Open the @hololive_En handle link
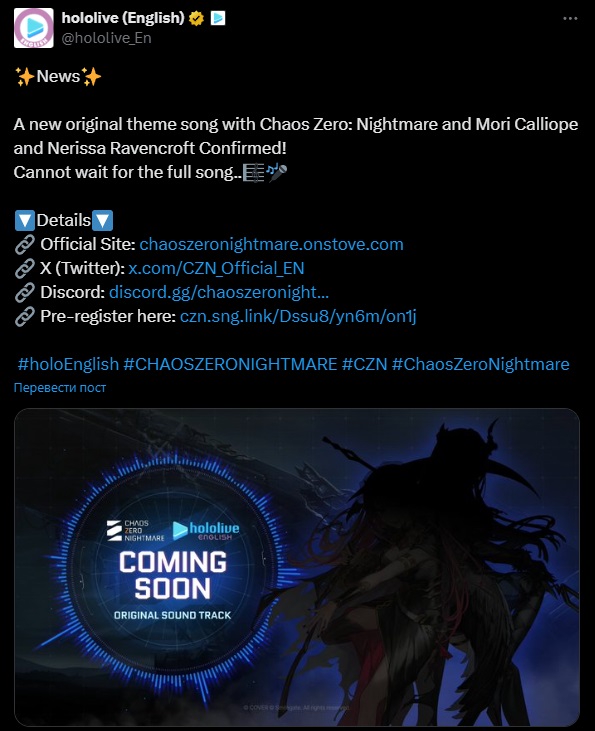This screenshot has width=595, height=731. pyautogui.click(x=106, y=38)
